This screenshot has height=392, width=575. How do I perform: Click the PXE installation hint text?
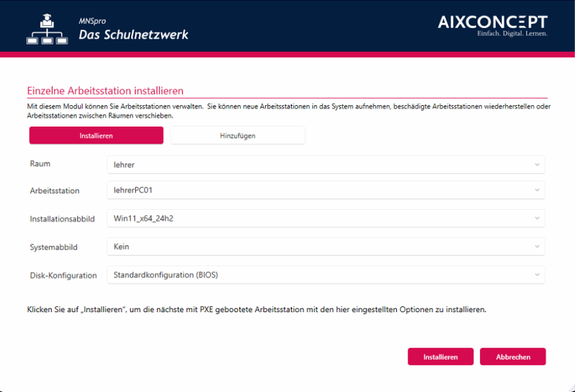[256, 310]
